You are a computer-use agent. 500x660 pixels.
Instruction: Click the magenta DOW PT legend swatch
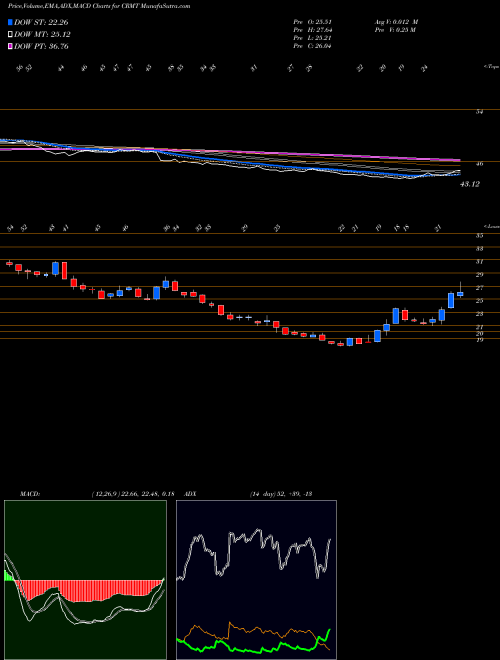click(x=10, y=46)
